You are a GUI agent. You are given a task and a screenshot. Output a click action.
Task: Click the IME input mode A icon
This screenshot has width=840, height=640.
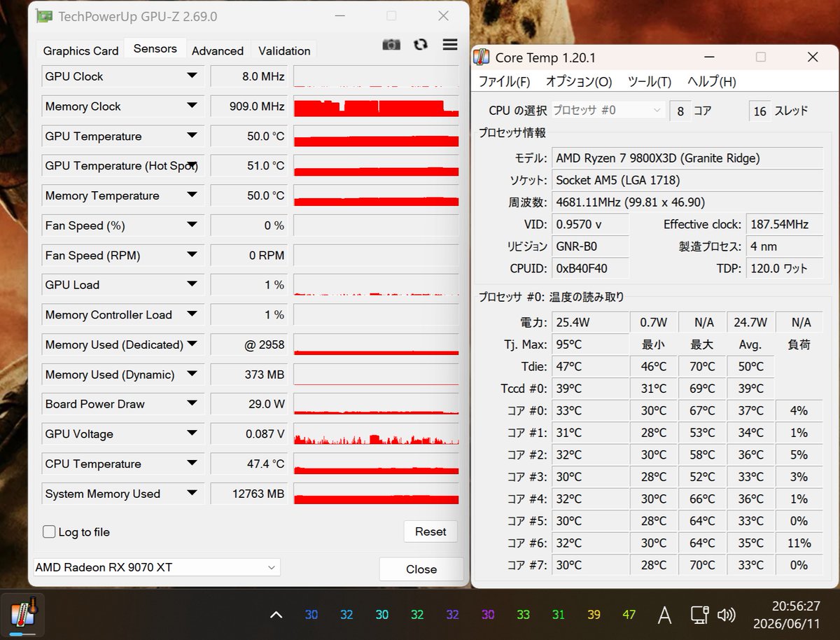pyautogui.click(x=664, y=615)
